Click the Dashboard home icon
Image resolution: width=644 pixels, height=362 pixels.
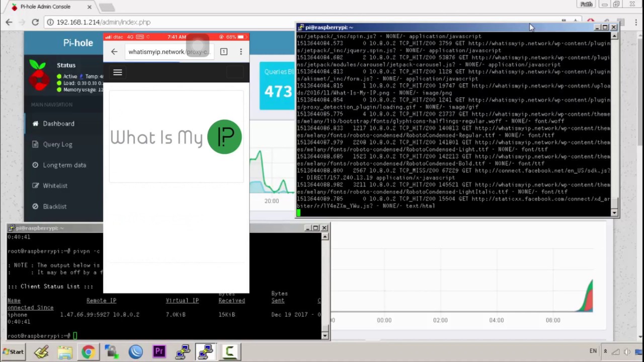coord(35,124)
